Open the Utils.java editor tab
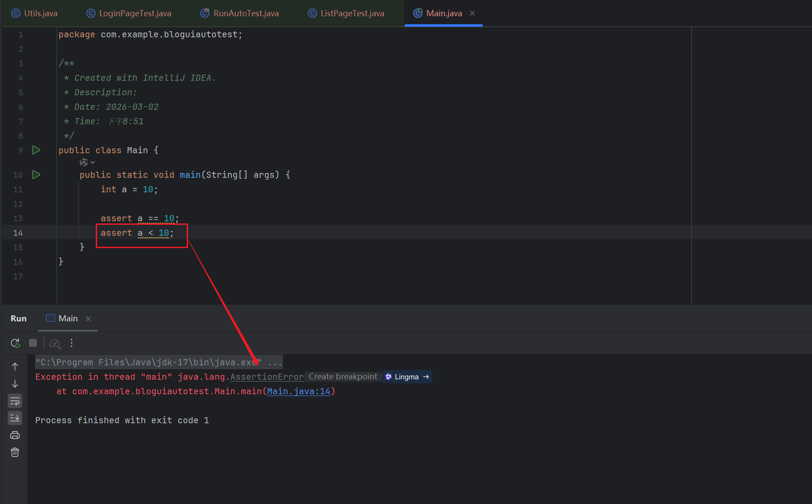The height and width of the screenshot is (504, 812). point(35,13)
